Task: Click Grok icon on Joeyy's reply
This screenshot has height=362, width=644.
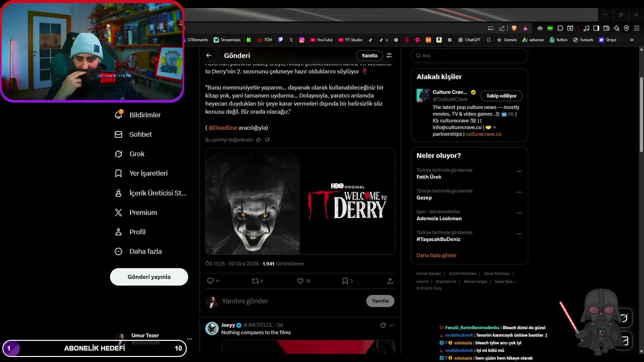Action: (x=383, y=325)
